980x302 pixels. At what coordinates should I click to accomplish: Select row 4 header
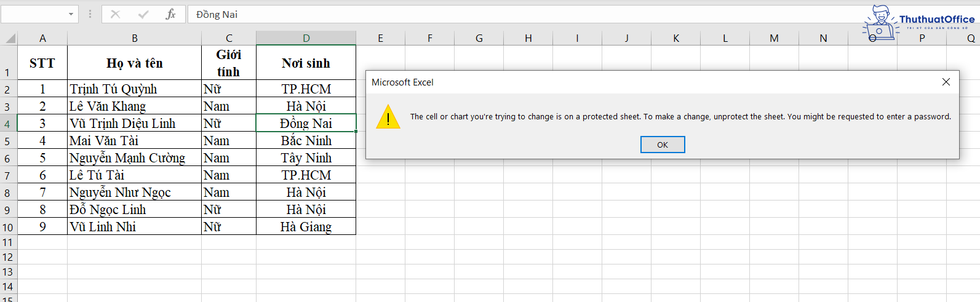pyautogui.click(x=9, y=123)
